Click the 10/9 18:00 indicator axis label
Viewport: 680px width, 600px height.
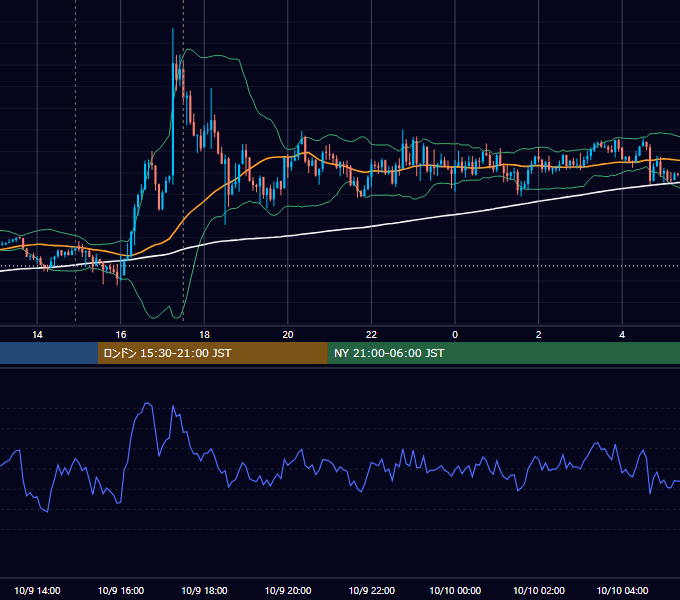(x=204, y=590)
